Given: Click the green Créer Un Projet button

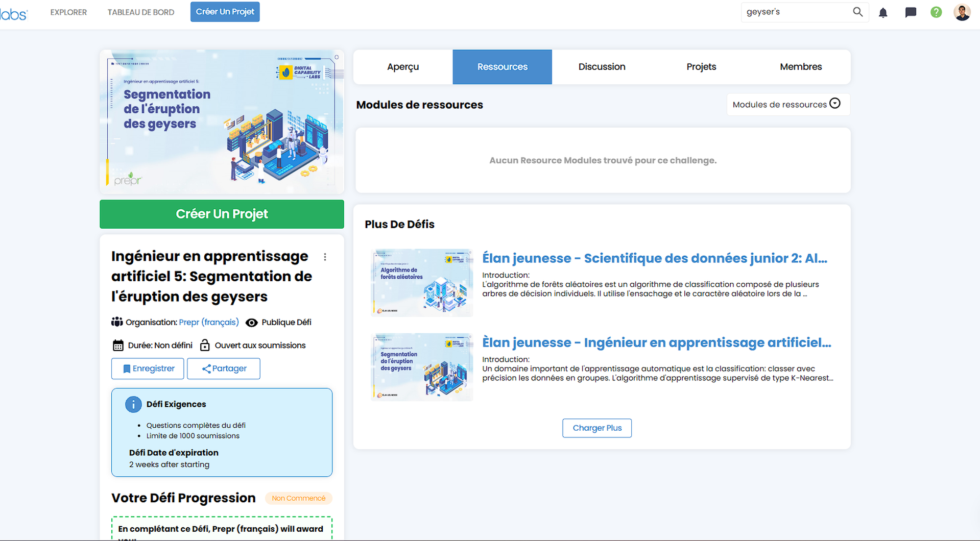Looking at the screenshot, I should (222, 214).
